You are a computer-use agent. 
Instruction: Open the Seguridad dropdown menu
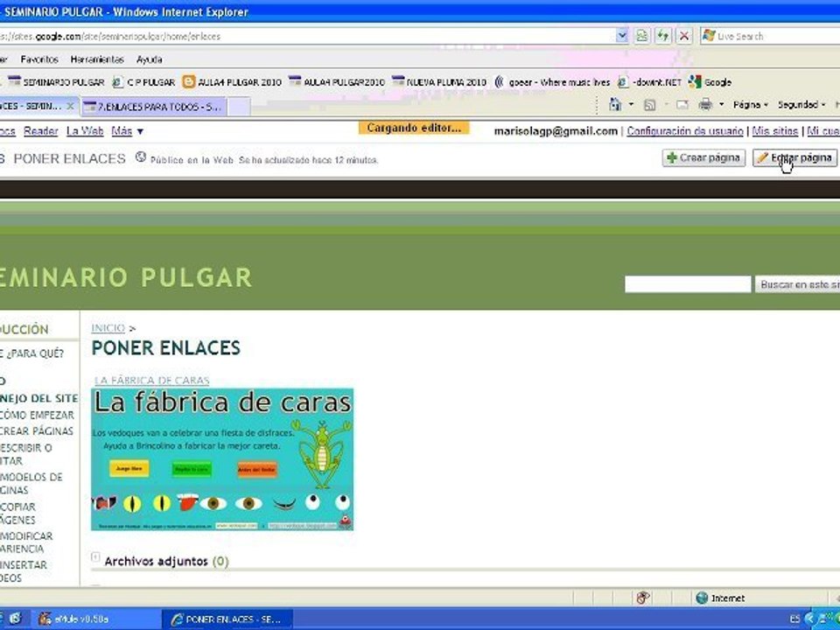coord(801,105)
